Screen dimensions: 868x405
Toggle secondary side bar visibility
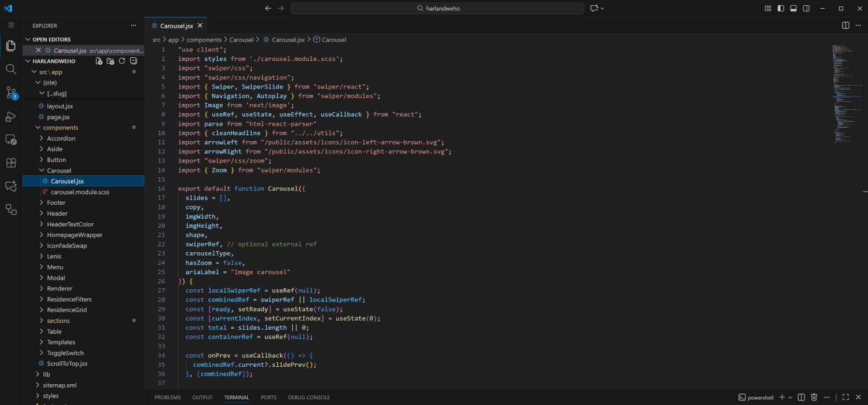point(806,9)
